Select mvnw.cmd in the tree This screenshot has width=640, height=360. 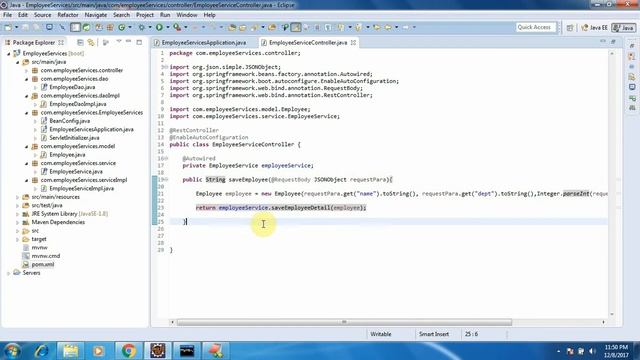coord(45,256)
